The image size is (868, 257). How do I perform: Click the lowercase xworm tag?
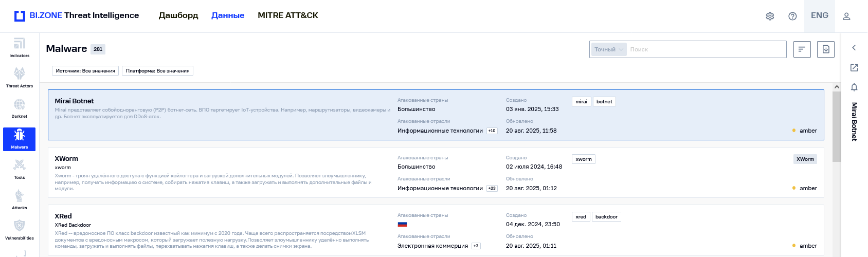click(x=584, y=159)
